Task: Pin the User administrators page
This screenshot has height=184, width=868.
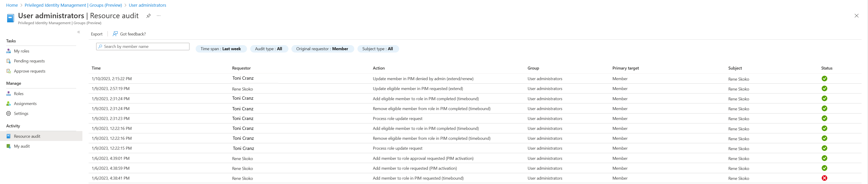Action: pos(148,16)
